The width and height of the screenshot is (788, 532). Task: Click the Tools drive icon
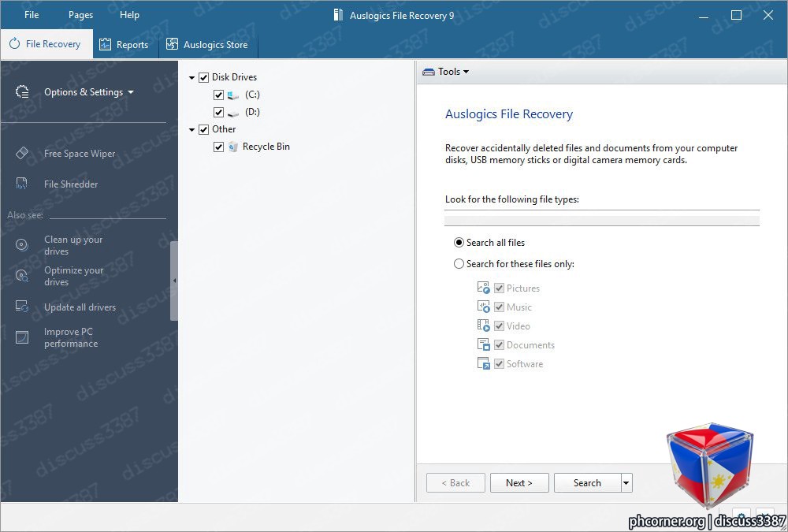428,72
